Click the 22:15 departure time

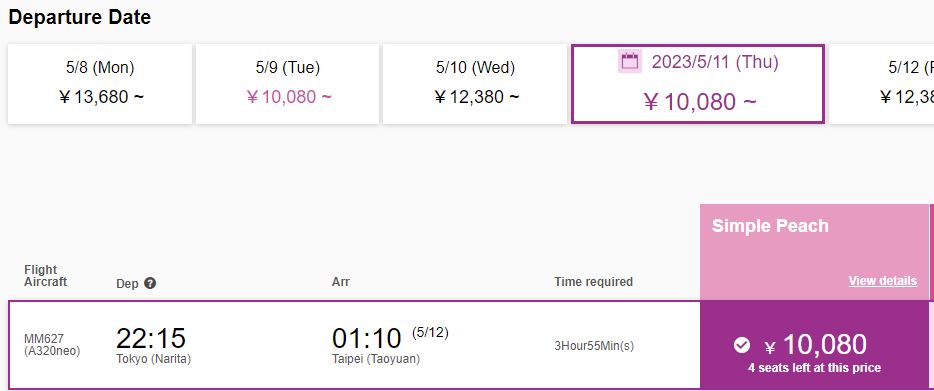click(151, 338)
